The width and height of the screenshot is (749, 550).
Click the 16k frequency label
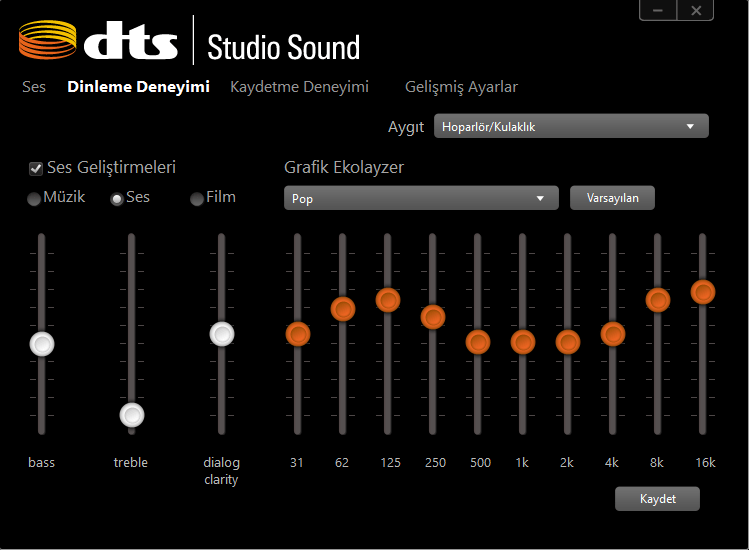point(705,463)
